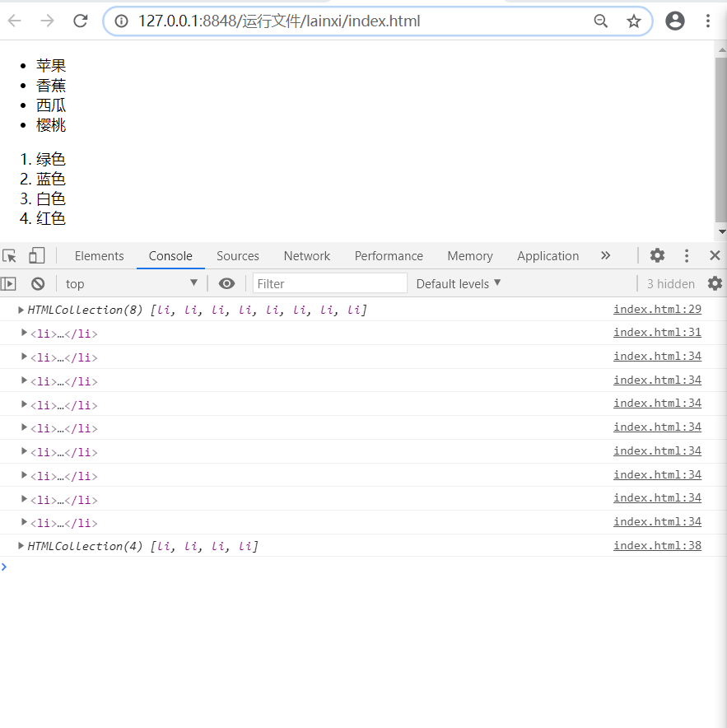
Task: Open source link index.html:31
Action: pos(657,333)
